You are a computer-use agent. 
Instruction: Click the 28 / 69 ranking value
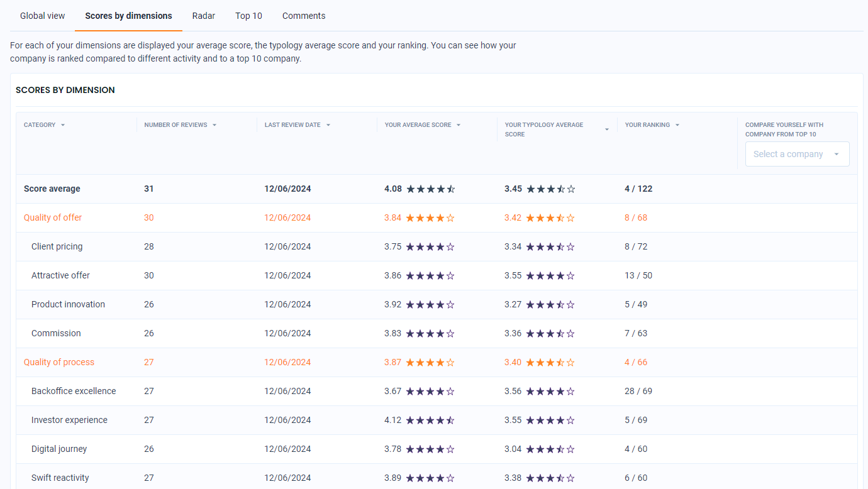pyautogui.click(x=638, y=391)
